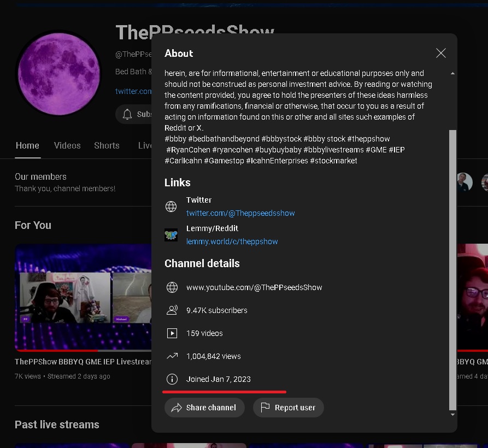Click the purple moon channel avatar
488x448 pixels.
pos(59,74)
